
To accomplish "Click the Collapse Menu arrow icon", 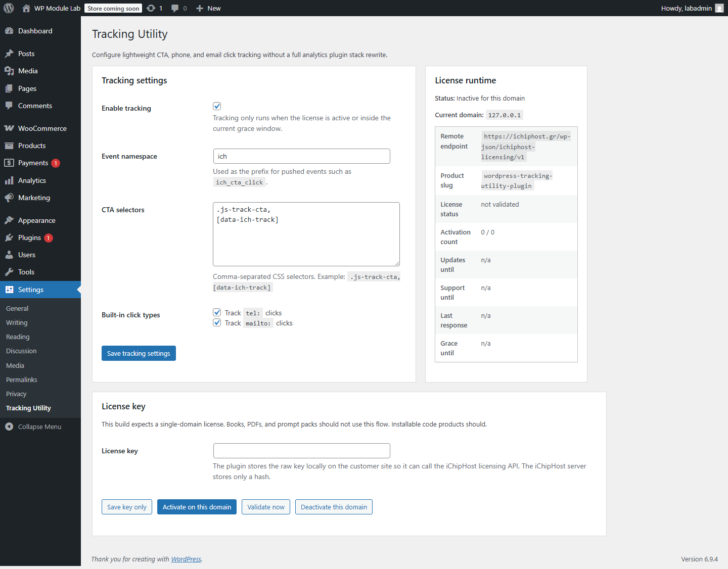I will click(x=9, y=426).
